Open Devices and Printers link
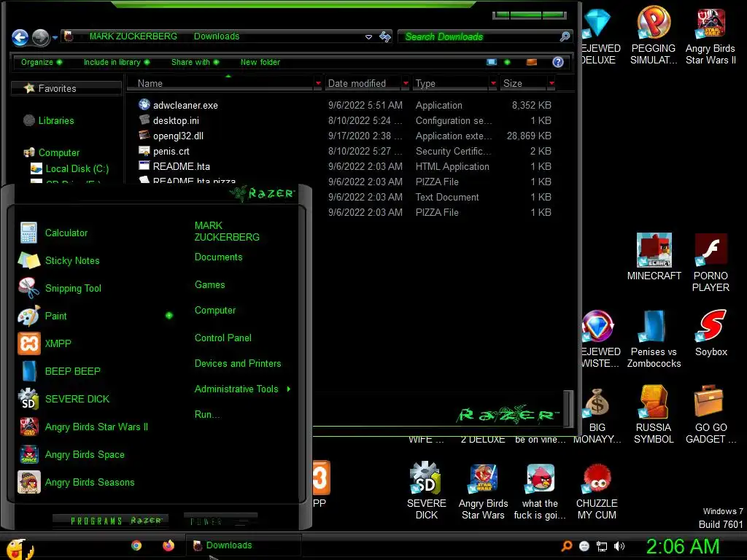 coord(238,364)
